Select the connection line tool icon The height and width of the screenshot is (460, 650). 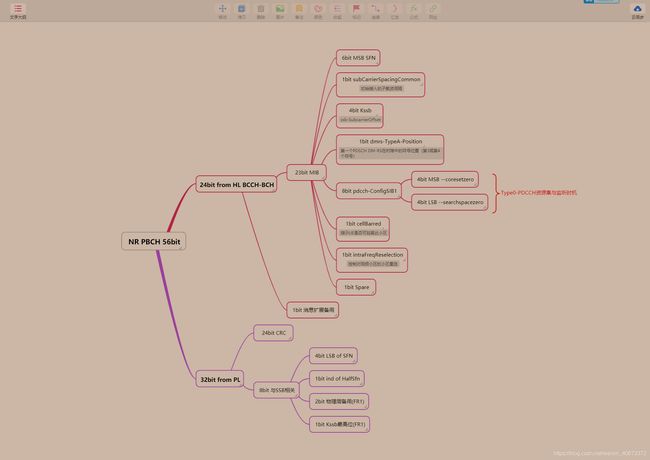pyautogui.click(x=375, y=8)
